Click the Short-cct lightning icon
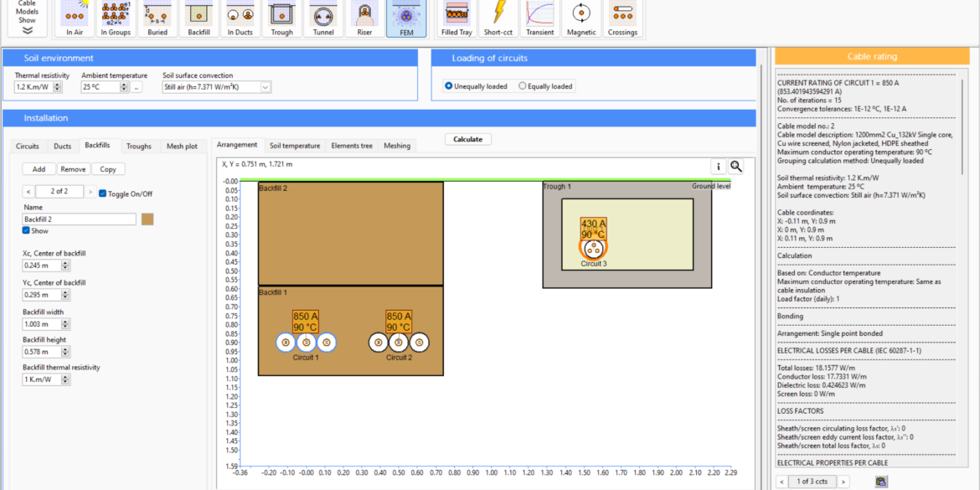Image resolution: width=980 pixels, height=490 pixels. [498, 15]
